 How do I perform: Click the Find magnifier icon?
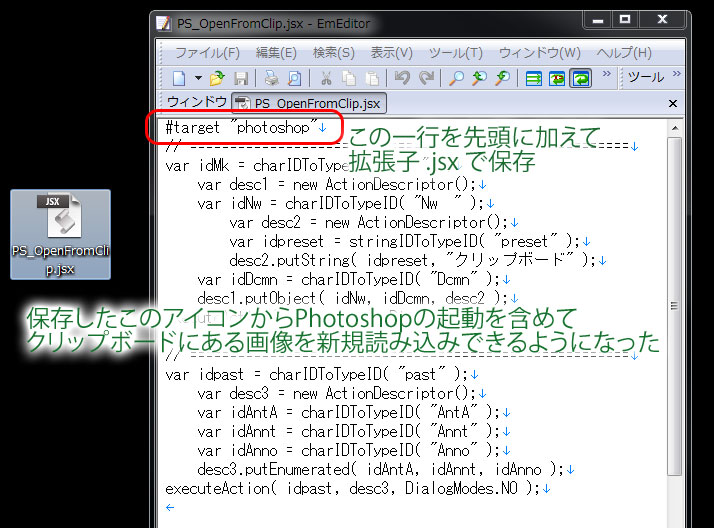pos(456,78)
